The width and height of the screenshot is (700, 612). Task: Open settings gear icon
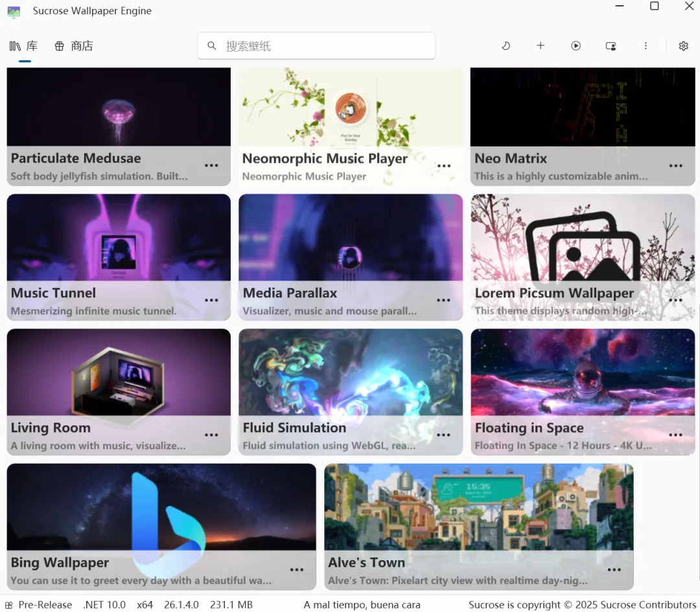tap(683, 46)
